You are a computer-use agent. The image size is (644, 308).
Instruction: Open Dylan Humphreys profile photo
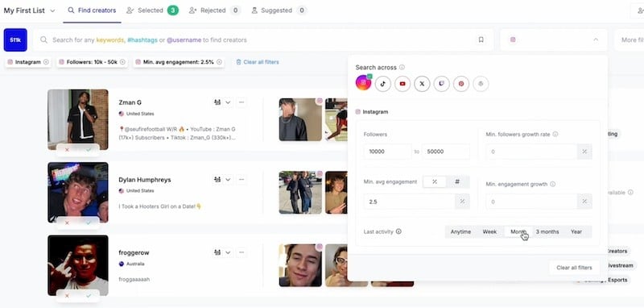click(78, 193)
